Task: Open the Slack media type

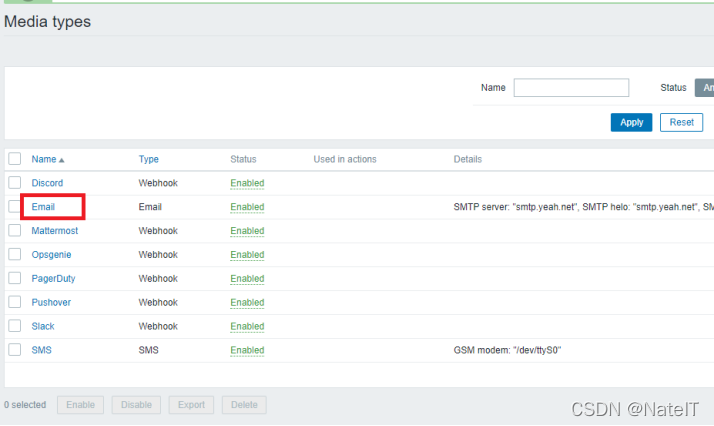Action: pos(43,326)
